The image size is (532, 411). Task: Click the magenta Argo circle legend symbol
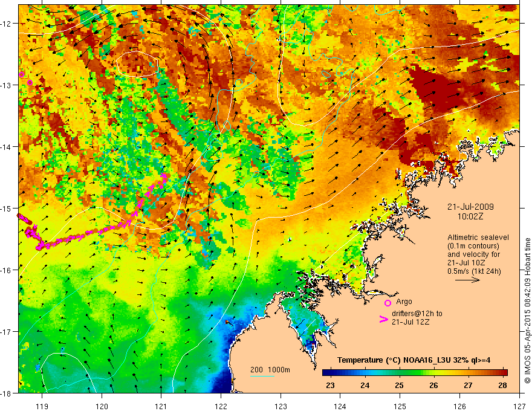[388, 303]
